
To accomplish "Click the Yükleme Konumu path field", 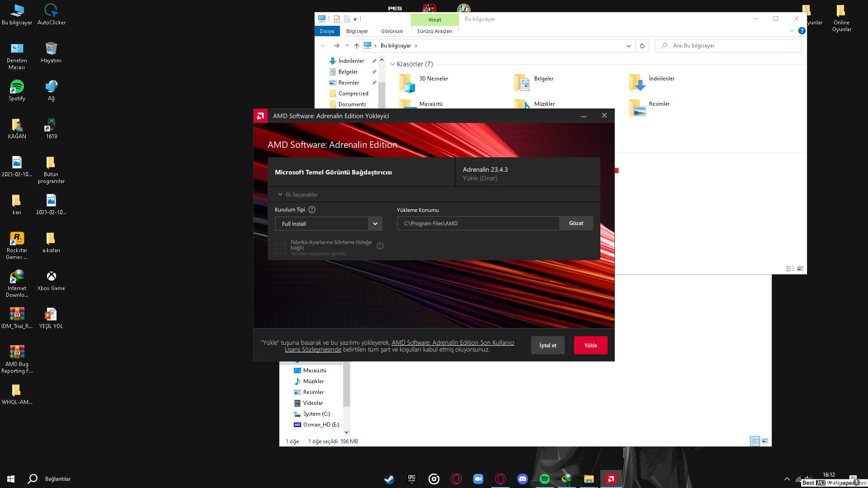I will (x=478, y=224).
